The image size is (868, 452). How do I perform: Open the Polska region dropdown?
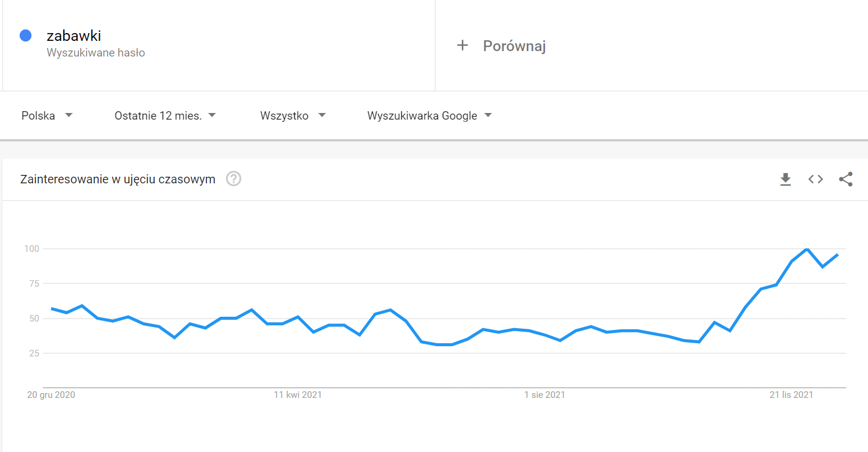(47, 115)
